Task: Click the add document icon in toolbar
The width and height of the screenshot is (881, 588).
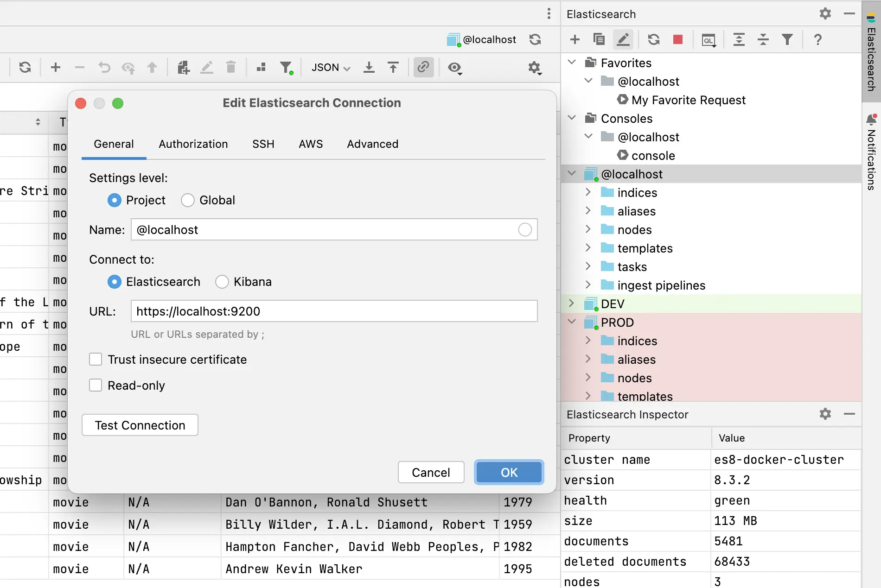Action: [184, 68]
